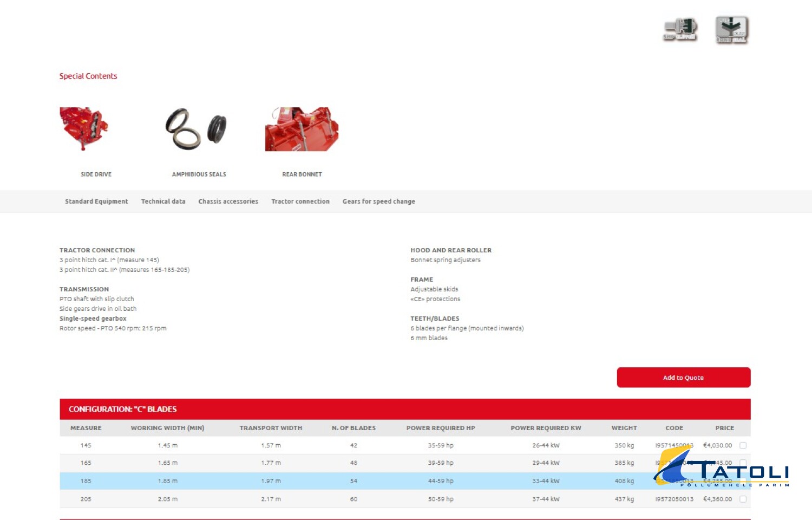Click the Special Contents heading link

point(88,76)
